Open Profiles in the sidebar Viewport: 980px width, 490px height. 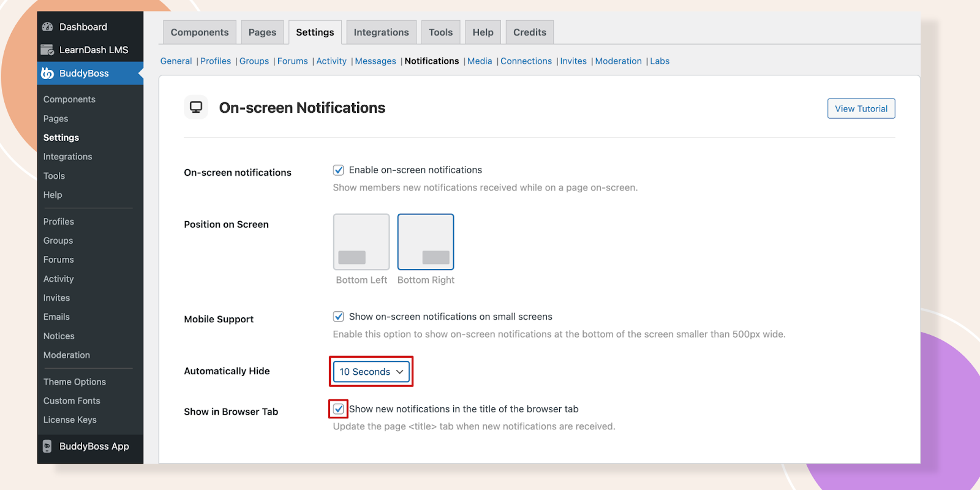(59, 222)
